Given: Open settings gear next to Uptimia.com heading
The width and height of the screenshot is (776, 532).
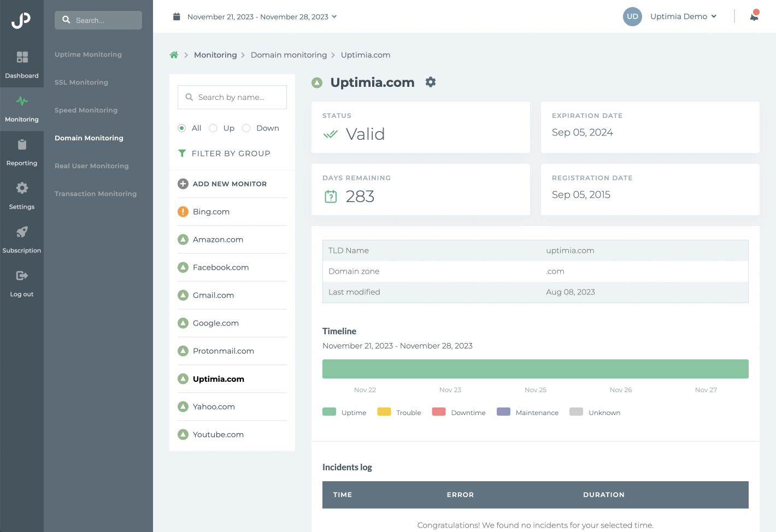Looking at the screenshot, I should coord(431,82).
